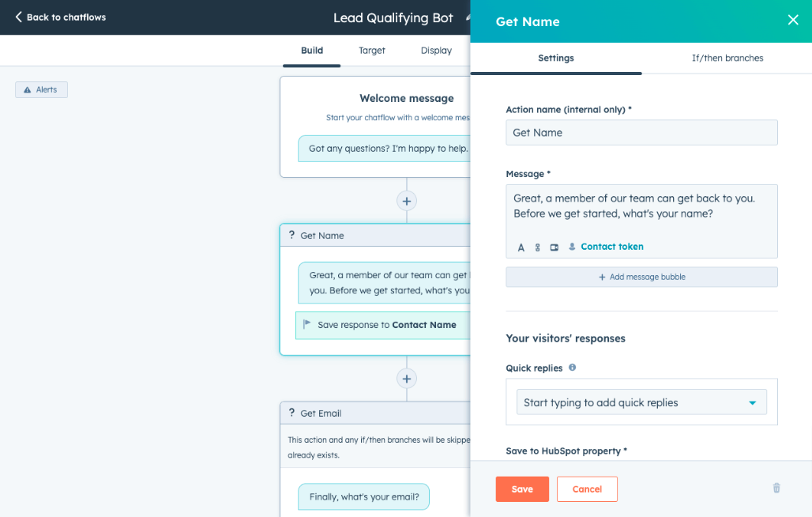Click the Contact token link
The image size is (812, 517).
[x=611, y=246]
